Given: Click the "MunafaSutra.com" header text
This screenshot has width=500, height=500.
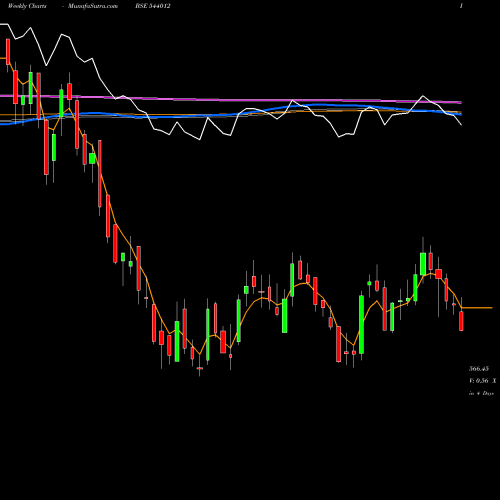Looking at the screenshot, I should 93,6.
